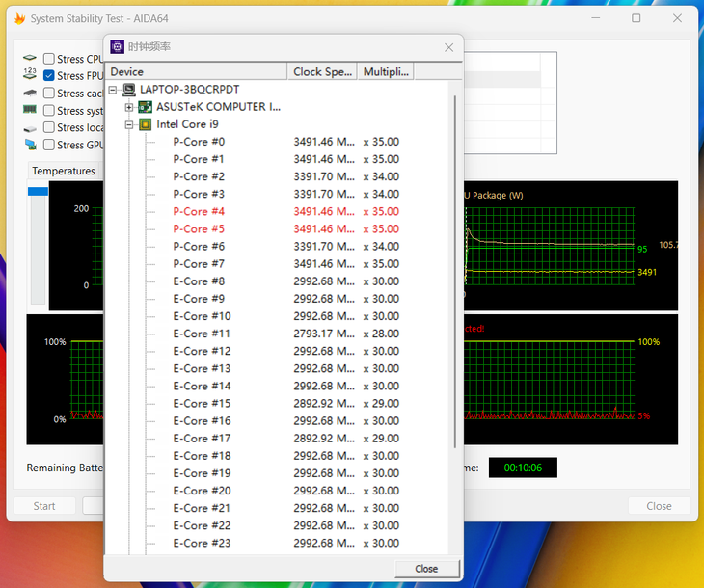Click the disk drive icon beside Stress local
The height and width of the screenshot is (588, 704).
[x=30, y=129]
